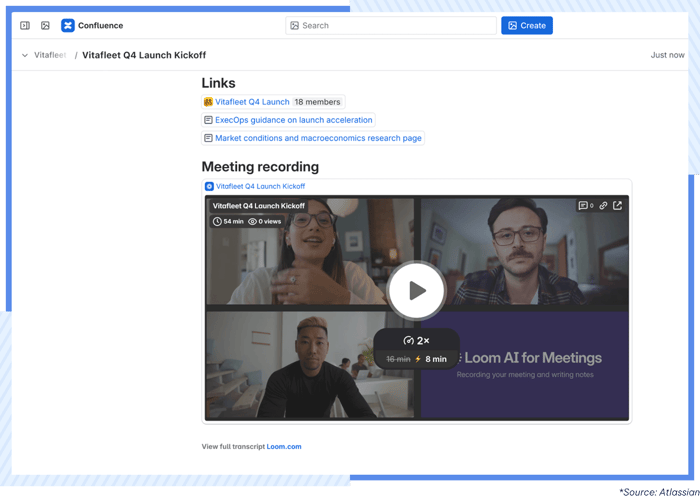Click the 18 members badge
Viewport: 700px width, 498px height.
(317, 102)
